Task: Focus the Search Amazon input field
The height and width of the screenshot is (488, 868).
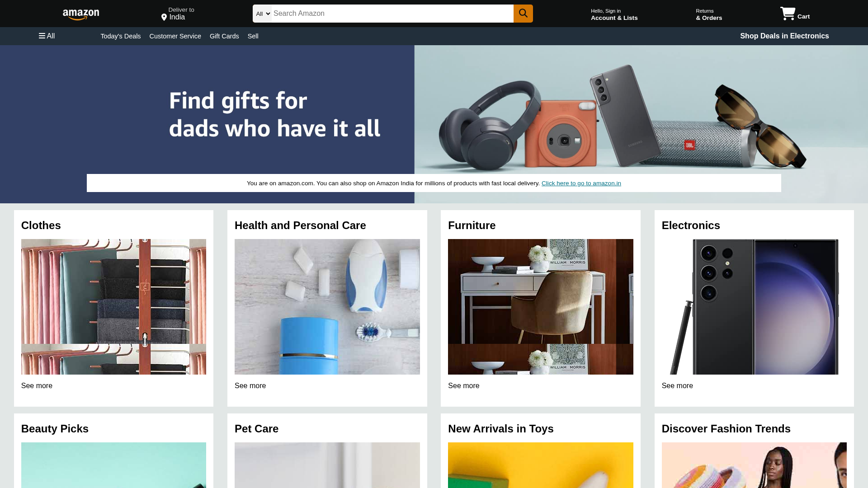Action: point(392,14)
